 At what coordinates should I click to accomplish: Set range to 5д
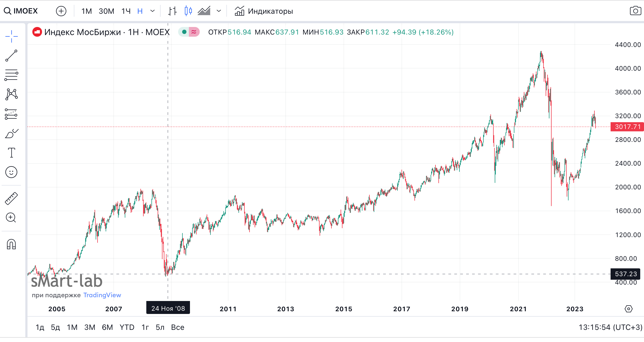click(55, 327)
